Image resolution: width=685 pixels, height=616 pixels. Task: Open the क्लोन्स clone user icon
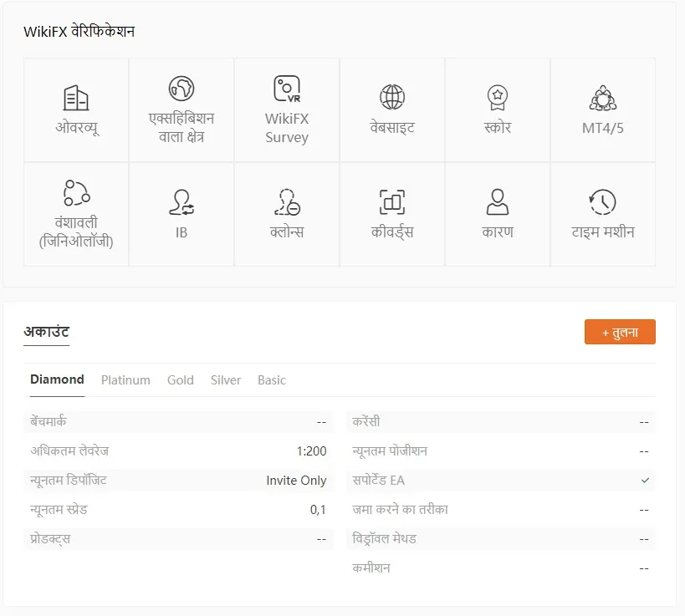(x=287, y=202)
